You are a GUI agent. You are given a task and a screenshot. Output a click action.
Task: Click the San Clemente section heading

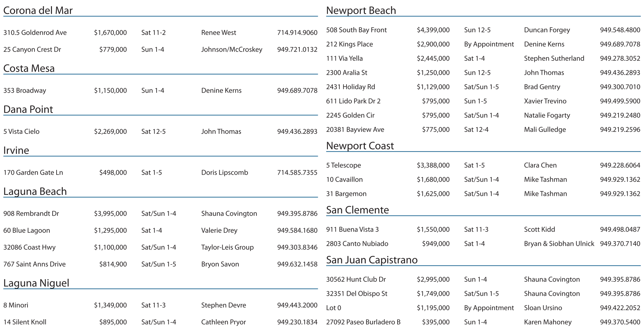point(357,210)
